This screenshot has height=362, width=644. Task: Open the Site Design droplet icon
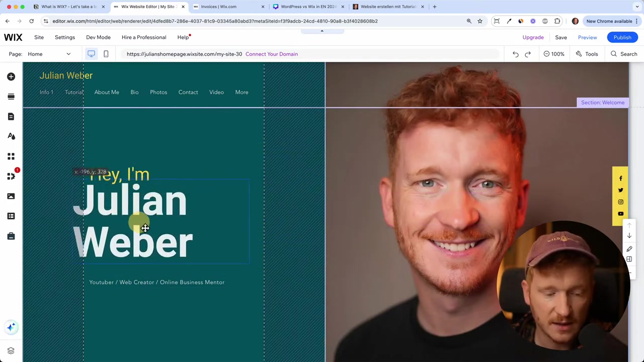click(x=11, y=136)
